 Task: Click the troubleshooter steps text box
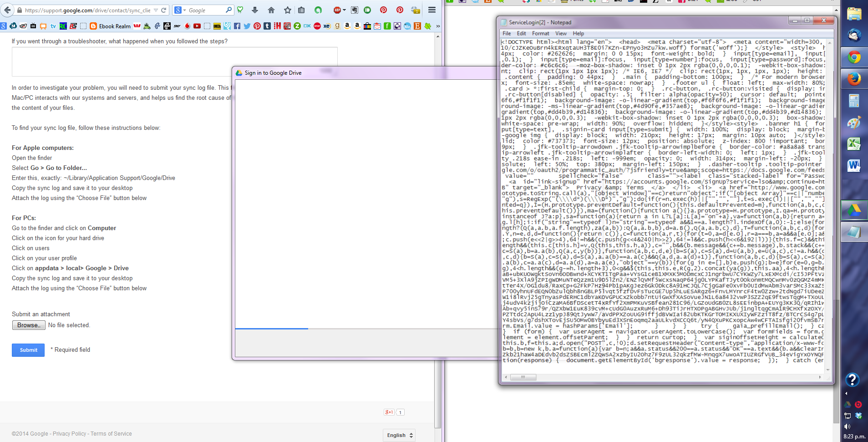point(175,62)
